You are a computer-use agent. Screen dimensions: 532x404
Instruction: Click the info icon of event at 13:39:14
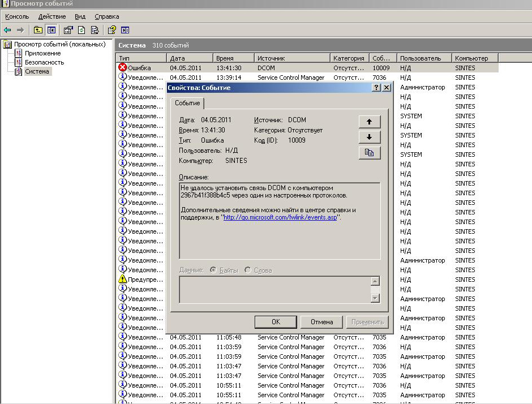pyautogui.click(x=122, y=77)
